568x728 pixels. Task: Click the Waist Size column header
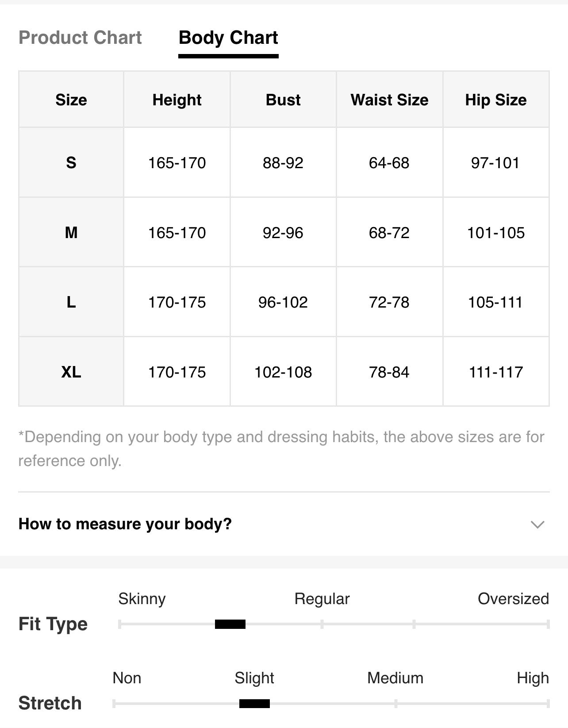[389, 100]
